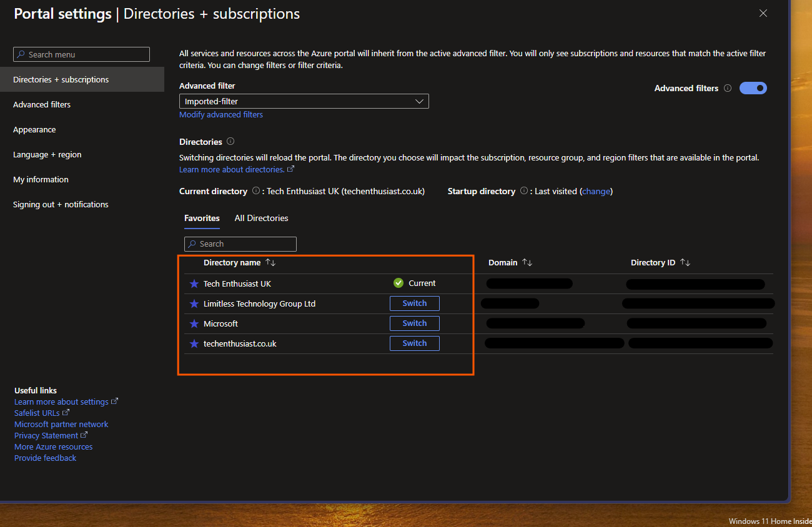Open the Imported-filter dropdown

pos(304,101)
